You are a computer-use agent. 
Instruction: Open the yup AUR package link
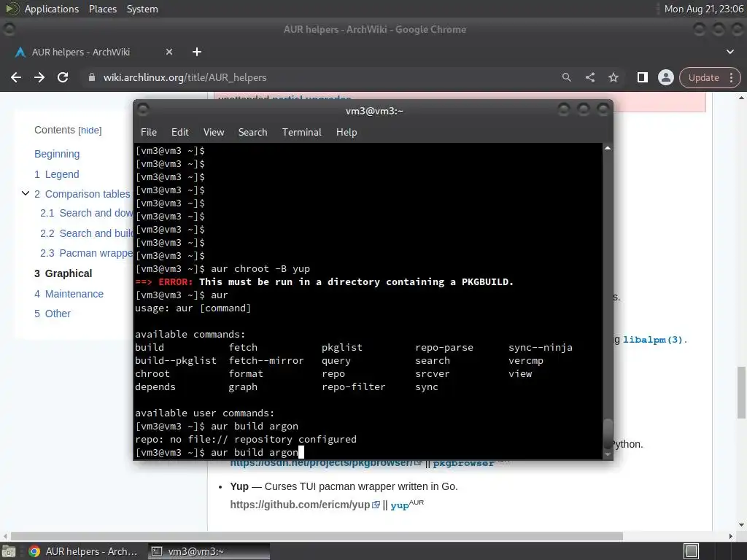[x=399, y=506]
